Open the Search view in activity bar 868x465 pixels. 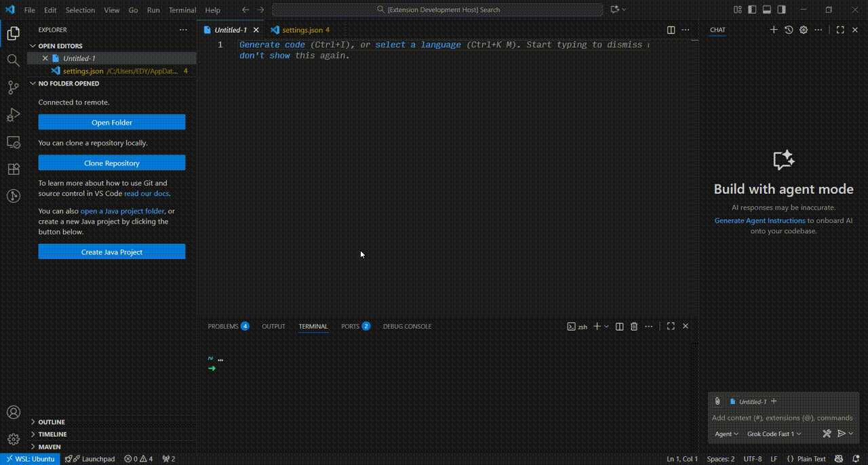13,60
